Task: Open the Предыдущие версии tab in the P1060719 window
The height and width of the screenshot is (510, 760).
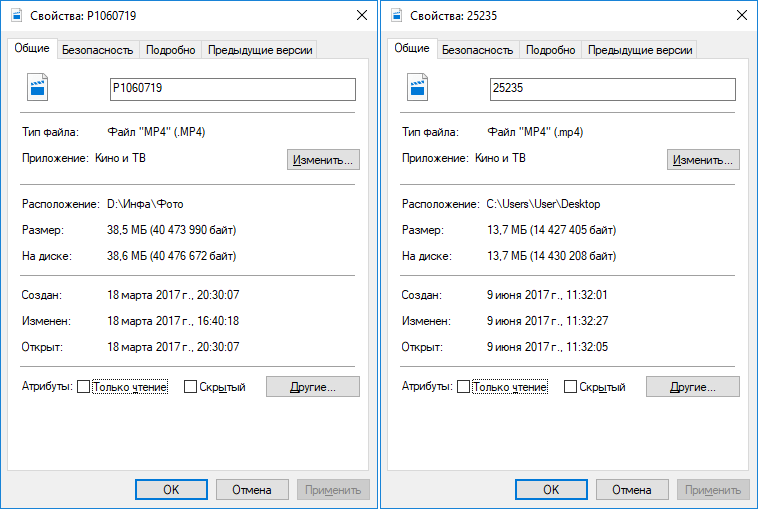Action: click(x=260, y=50)
